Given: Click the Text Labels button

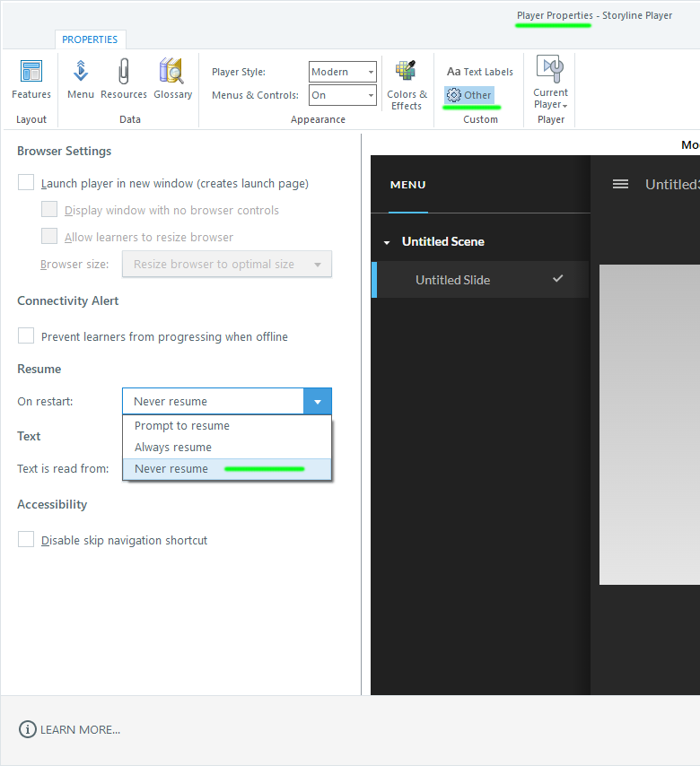Looking at the screenshot, I should click(x=480, y=72).
